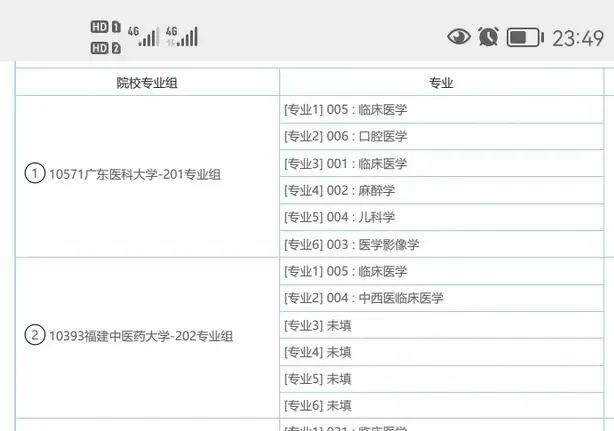This screenshot has width=614, height=431.
Task: Select circled number 2 marker for 福建中医药大学
Action: [34, 335]
